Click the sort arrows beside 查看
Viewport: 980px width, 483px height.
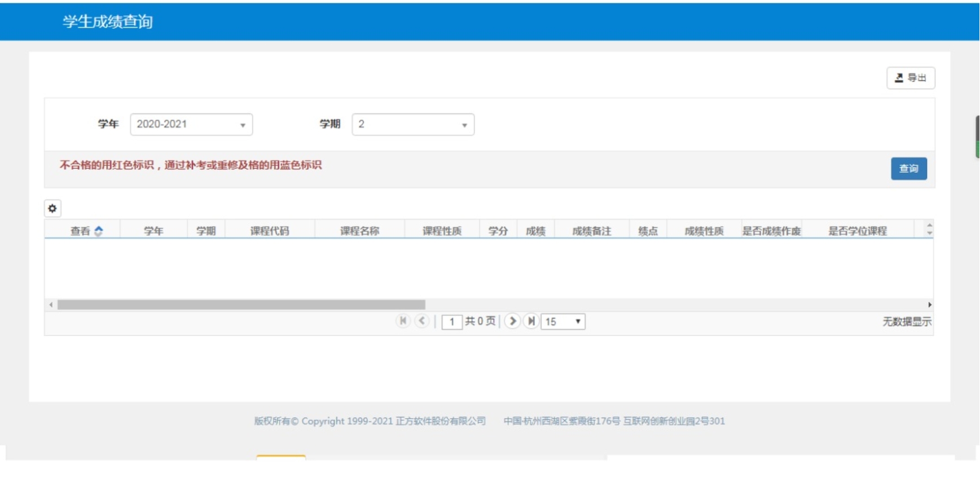point(99,231)
